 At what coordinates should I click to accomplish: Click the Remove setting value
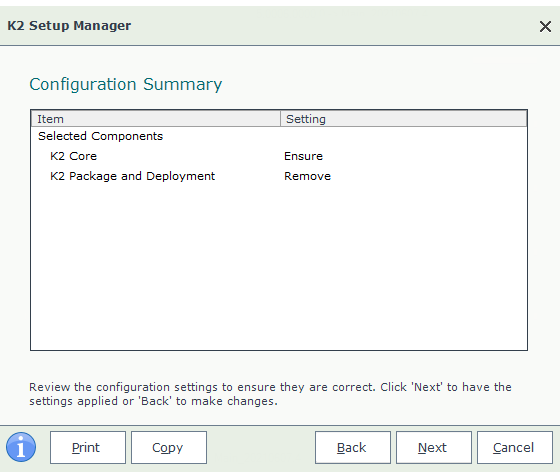[308, 176]
